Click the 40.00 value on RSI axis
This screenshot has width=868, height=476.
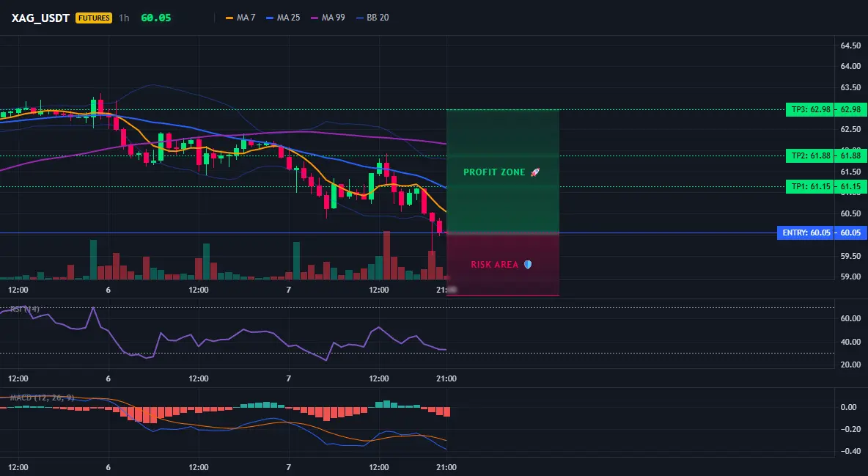pos(850,342)
